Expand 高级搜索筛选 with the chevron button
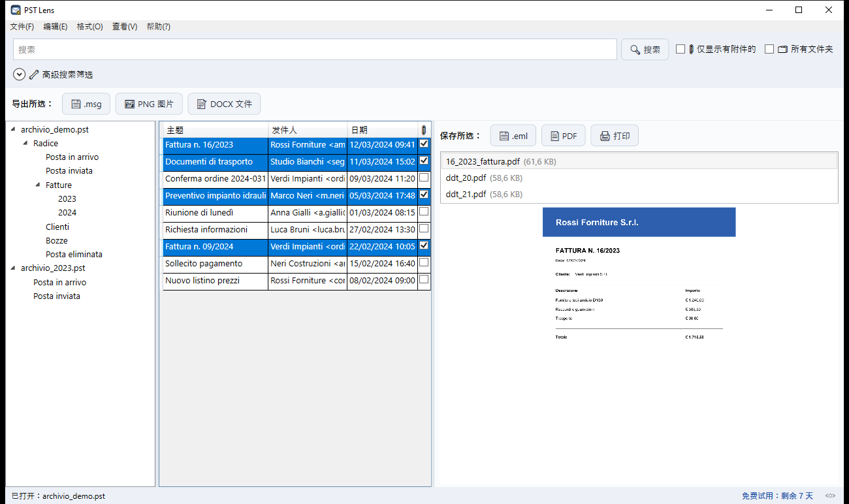Image resolution: width=849 pixels, height=504 pixels. 19,75
